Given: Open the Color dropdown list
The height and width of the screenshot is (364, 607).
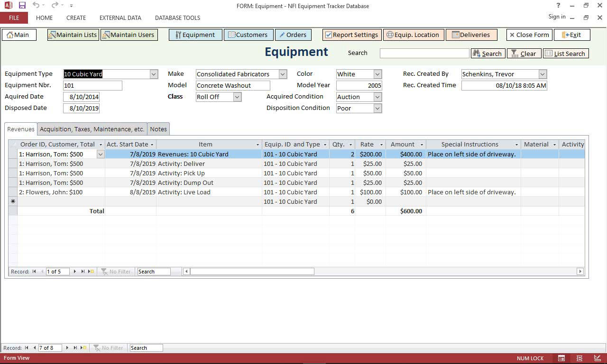Looking at the screenshot, I should 377,74.
